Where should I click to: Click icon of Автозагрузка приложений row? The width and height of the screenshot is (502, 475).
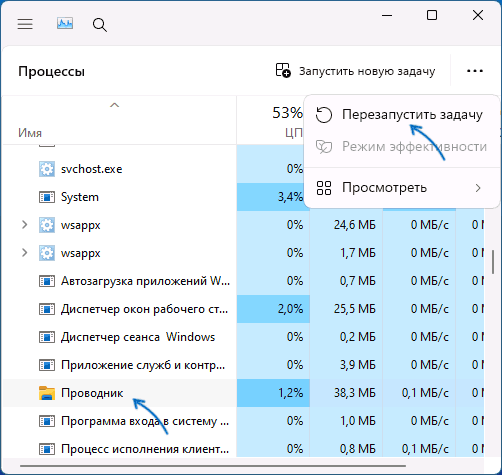47,281
